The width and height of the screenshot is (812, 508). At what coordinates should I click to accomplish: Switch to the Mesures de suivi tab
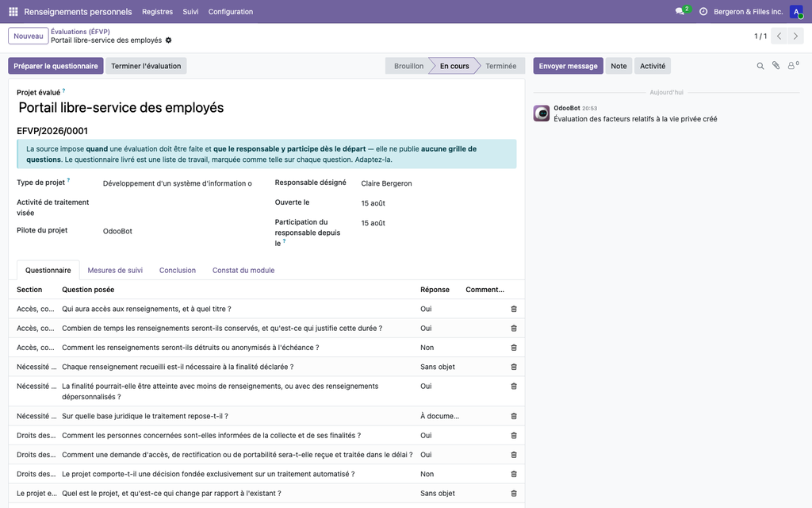(x=115, y=270)
